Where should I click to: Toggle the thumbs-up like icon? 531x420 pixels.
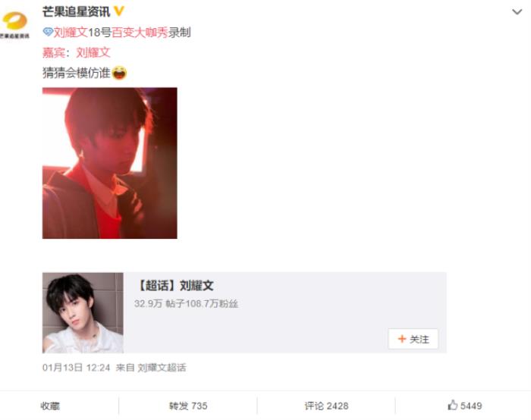452,405
